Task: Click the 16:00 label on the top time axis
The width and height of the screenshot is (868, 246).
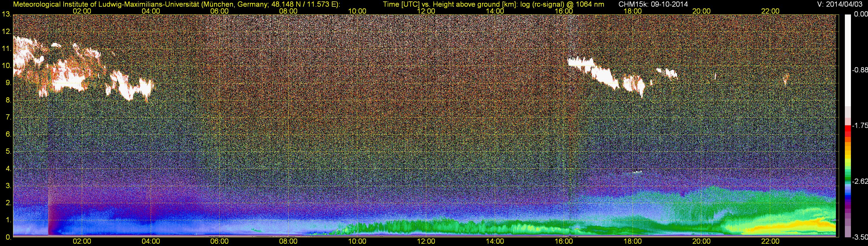Action: (564, 11)
